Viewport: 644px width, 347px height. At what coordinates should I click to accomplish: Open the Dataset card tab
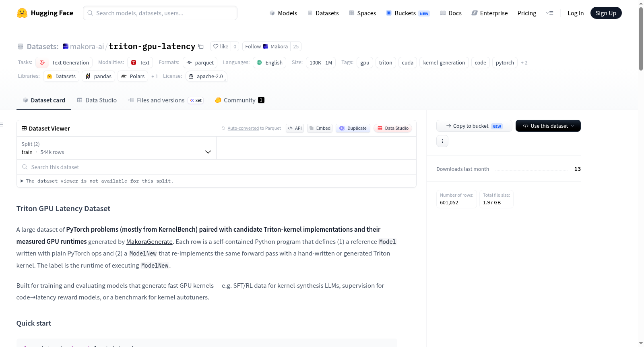coord(43,100)
